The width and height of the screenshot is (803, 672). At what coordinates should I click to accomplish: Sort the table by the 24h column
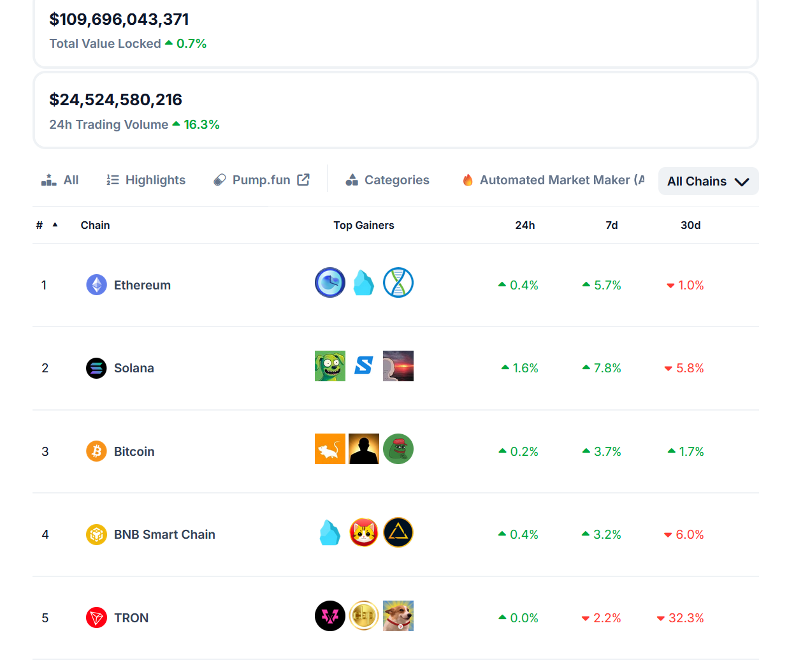coord(525,225)
